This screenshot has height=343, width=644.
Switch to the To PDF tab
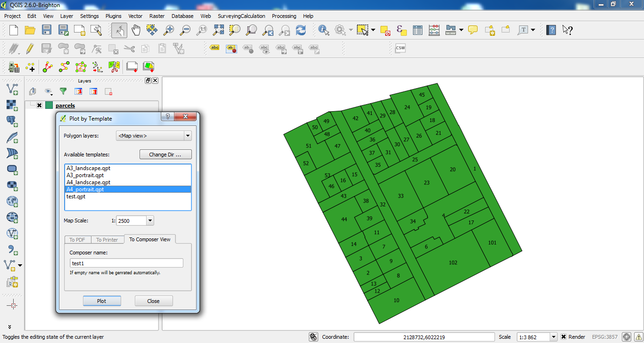77,240
